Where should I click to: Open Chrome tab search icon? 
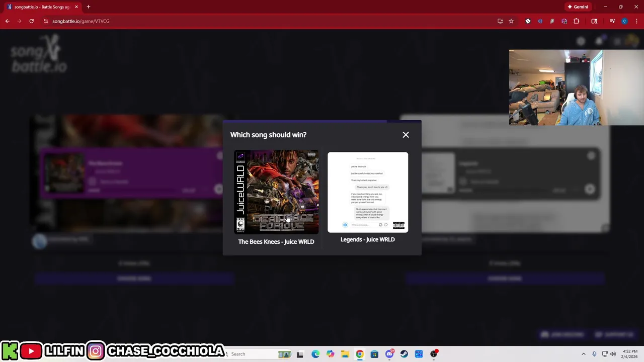pyautogui.click(x=594, y=21)
